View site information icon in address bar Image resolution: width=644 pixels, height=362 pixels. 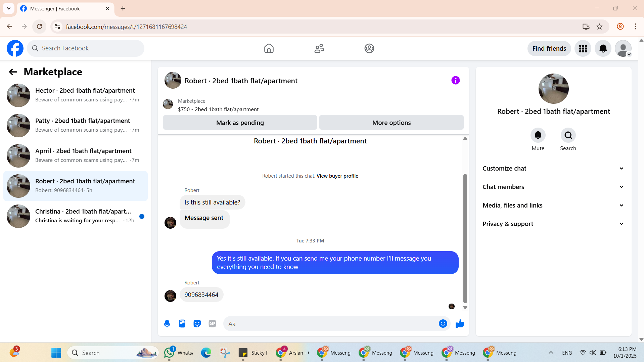click(57, 27)
